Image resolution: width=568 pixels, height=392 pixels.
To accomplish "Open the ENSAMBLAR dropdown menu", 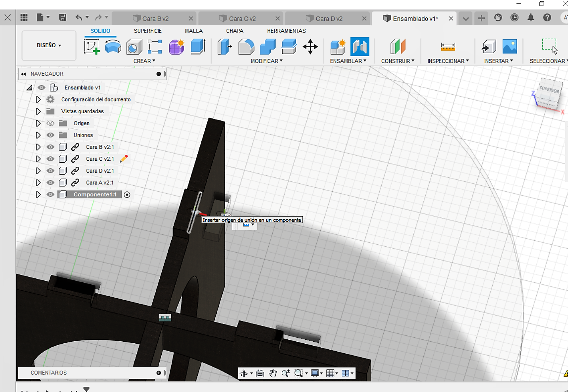I will 348,61.
